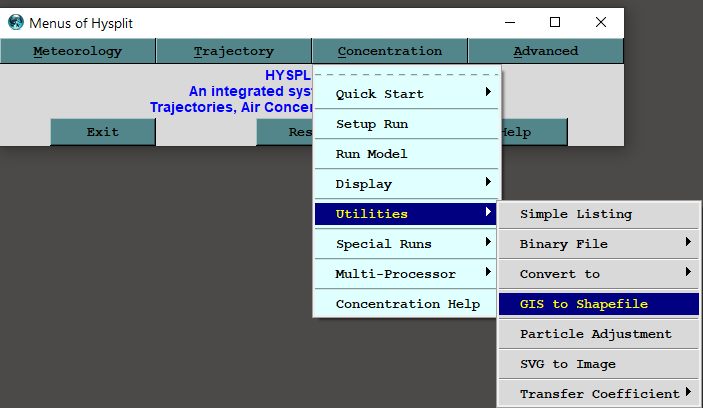
Task: Choose GIS to Shapefile utility
Action: click(x=598, y=304)
